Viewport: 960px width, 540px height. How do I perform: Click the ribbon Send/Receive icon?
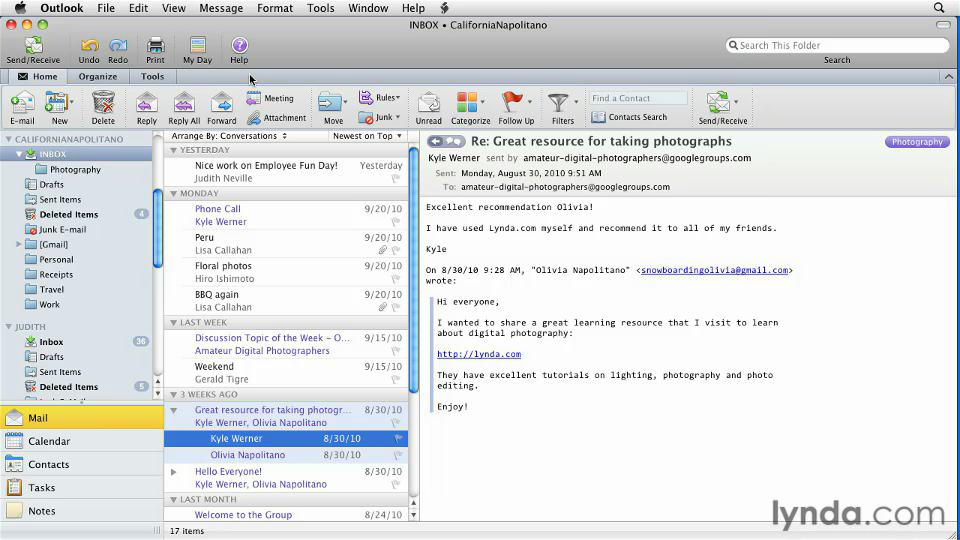click(718, 102)
